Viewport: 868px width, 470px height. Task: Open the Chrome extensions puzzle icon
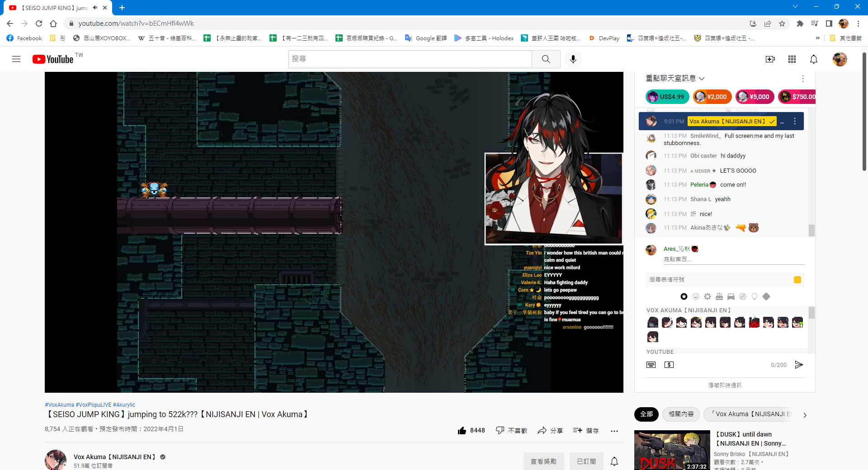800,23
